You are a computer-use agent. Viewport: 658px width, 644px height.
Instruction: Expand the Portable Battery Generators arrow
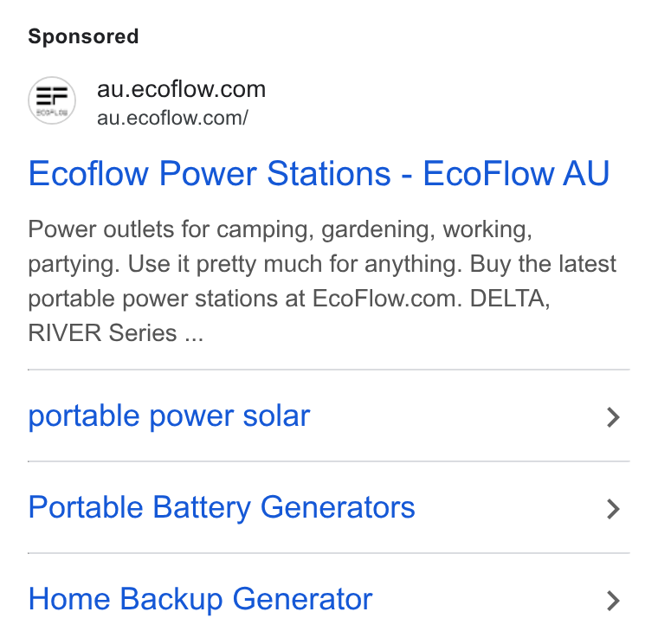(x=613, y=509)
